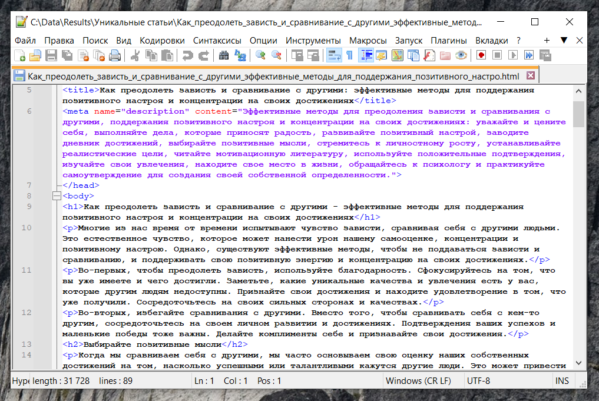Cut selection with the scissors icon

[135, 56]
